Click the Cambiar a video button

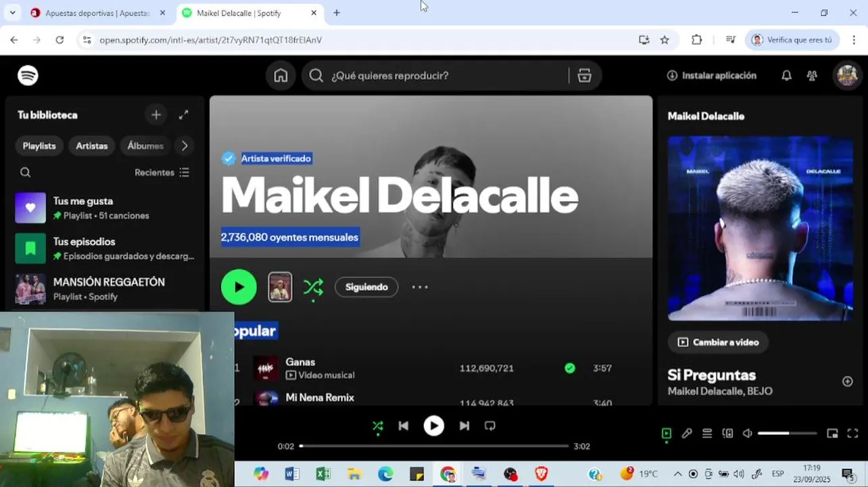[718, 342]
